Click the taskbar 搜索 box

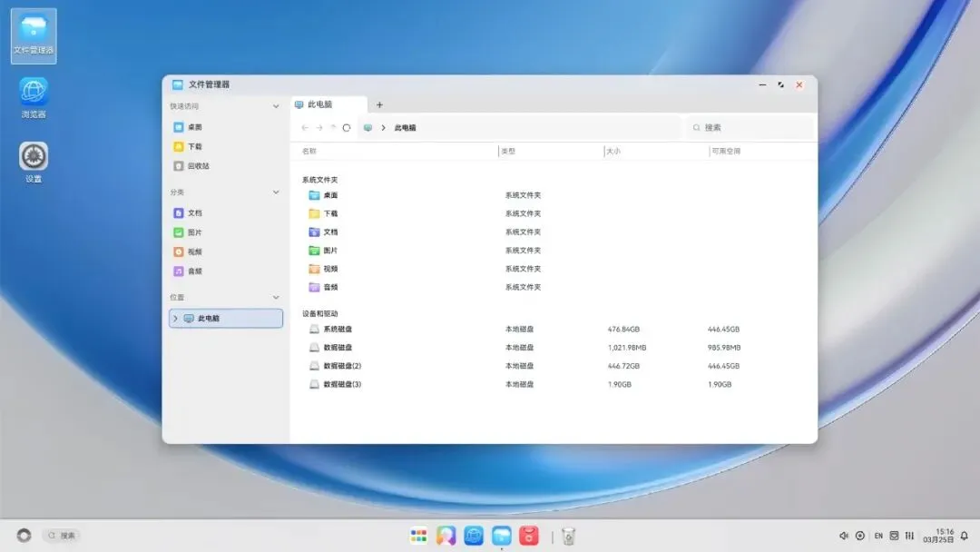(63, 536)
